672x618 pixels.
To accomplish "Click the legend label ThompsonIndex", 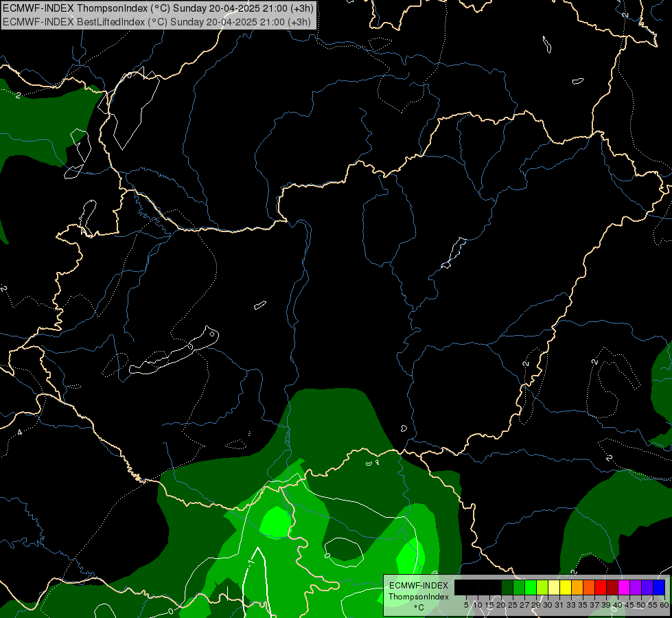I will click(x=419, y=597).
